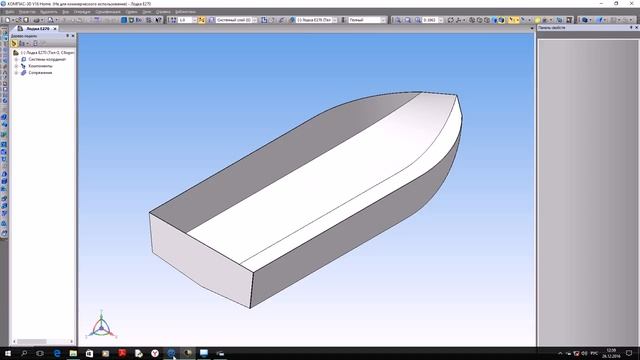Viewport: 640px width, 360px height.
Task: Click the Rotate view icon
Action: pyautogui.click(x=450, y=20)
